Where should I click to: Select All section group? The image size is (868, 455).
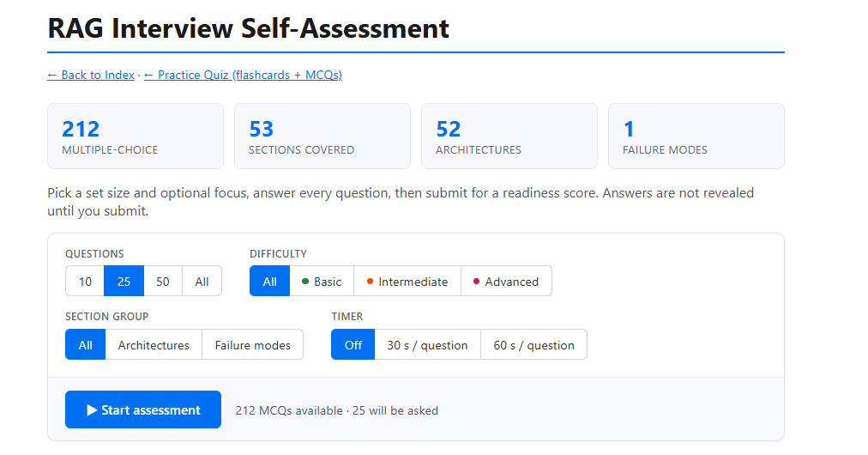pyautogui.click(x=85, y=345)
